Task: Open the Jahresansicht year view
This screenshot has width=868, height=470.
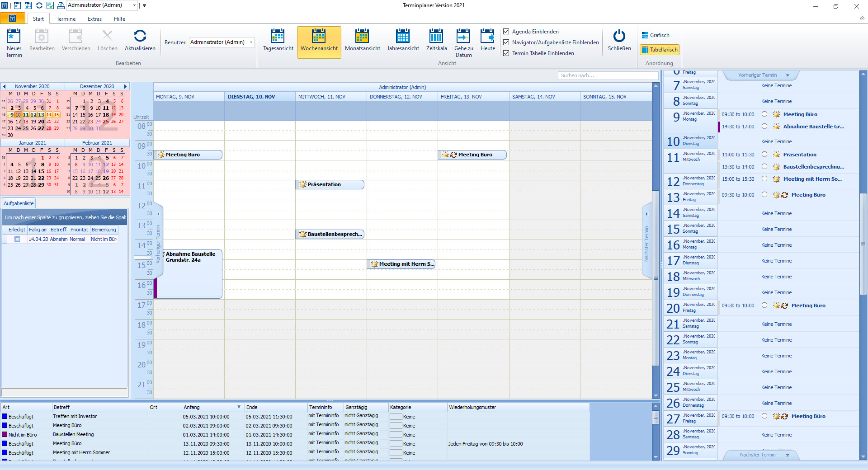Action: (x=403, y=42)
